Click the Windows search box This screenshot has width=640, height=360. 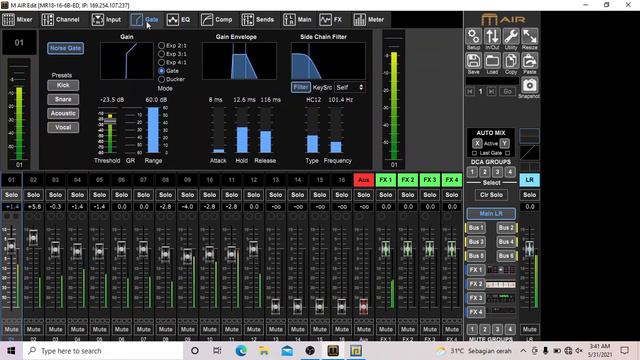(x=103, y=351)
